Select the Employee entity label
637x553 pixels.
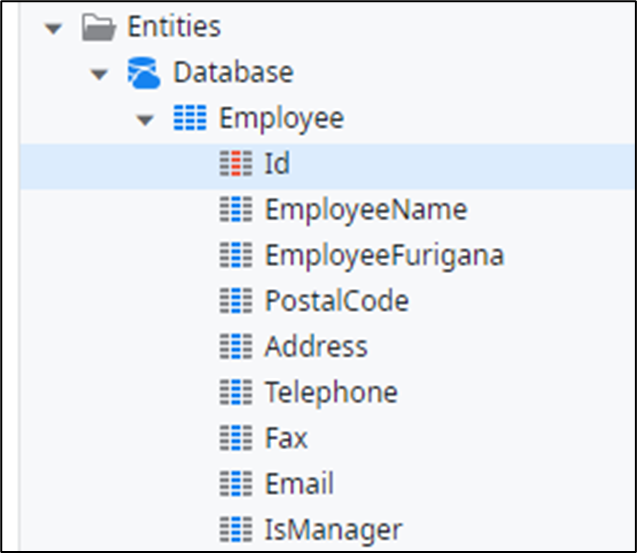click(281, 119)
